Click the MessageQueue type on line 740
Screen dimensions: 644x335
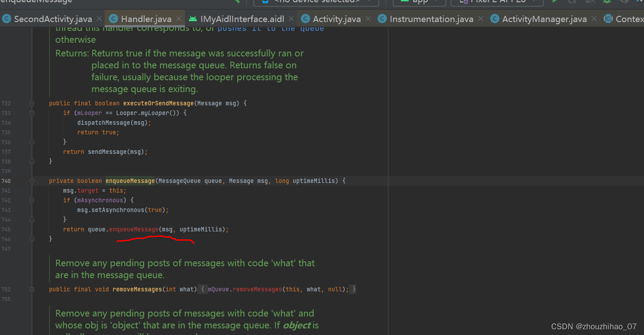[x=180, y=181]
